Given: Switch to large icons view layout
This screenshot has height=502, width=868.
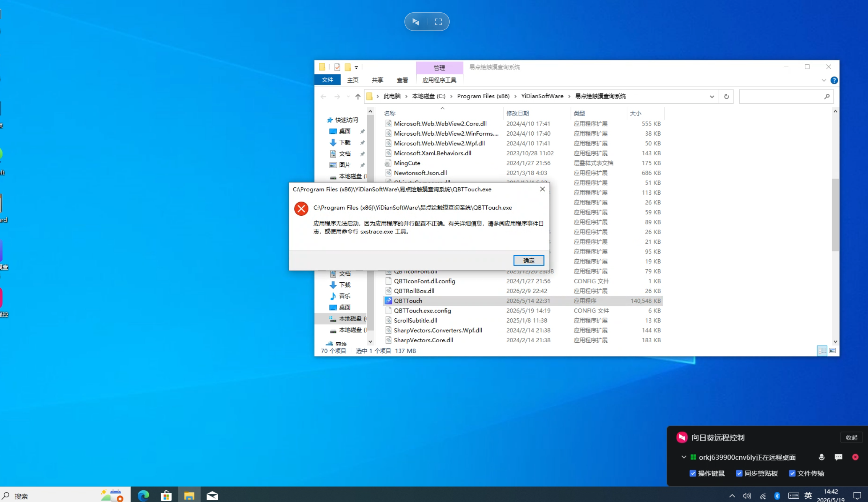Looking at the screenshot, I should (832, 351).
